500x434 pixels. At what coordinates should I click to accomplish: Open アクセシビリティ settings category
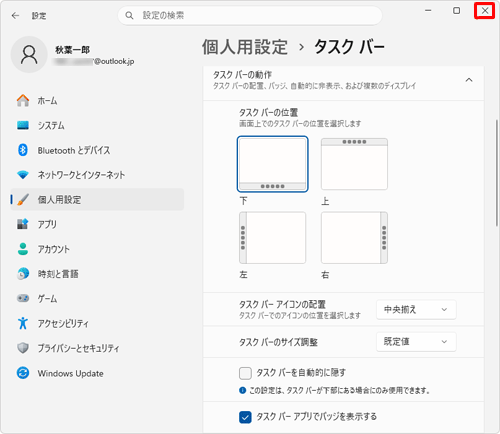point(97,323)
